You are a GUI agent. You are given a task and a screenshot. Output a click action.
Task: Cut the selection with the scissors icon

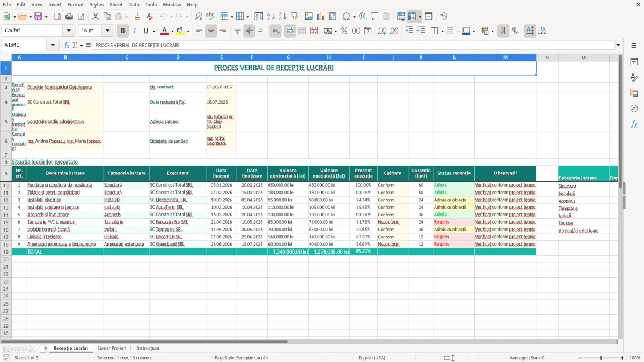click(95, 17)
